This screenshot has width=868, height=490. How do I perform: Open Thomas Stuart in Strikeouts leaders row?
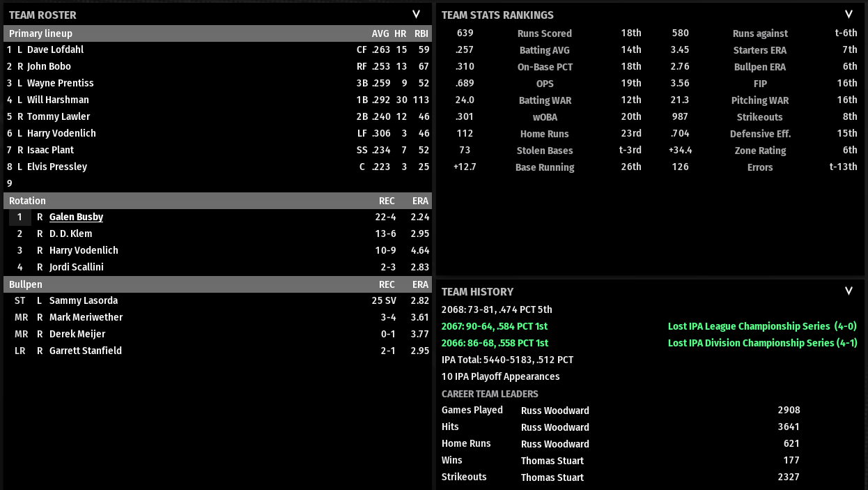(x=552, y=477)
